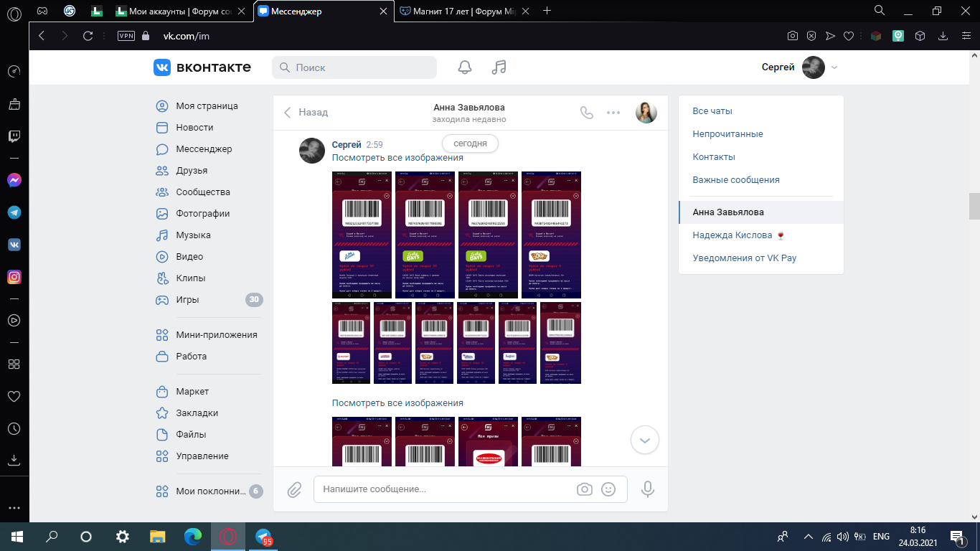This screenshot has width=980, height=551.
Task: Open the ad blocker shield icon
Action: click(x=811, y=36)
